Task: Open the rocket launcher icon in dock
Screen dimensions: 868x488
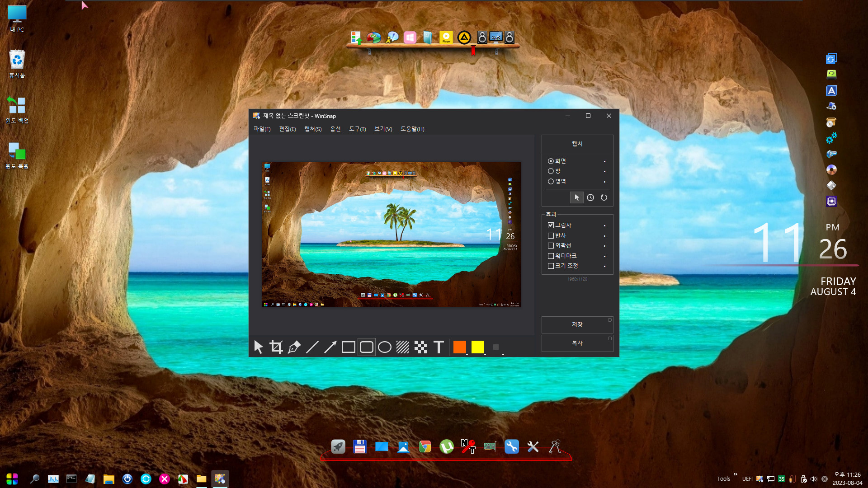Action: 338,446
